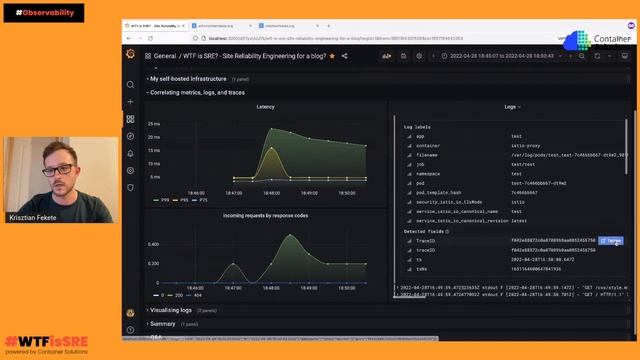The image size is (640, 360).
Task: Click the Detected fields info icon
Action: pos(447,231)
